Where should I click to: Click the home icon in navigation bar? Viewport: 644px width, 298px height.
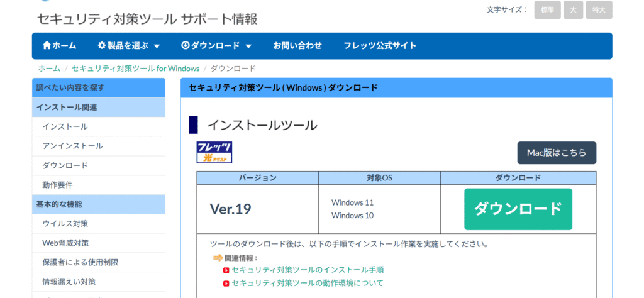click(47, 45)
